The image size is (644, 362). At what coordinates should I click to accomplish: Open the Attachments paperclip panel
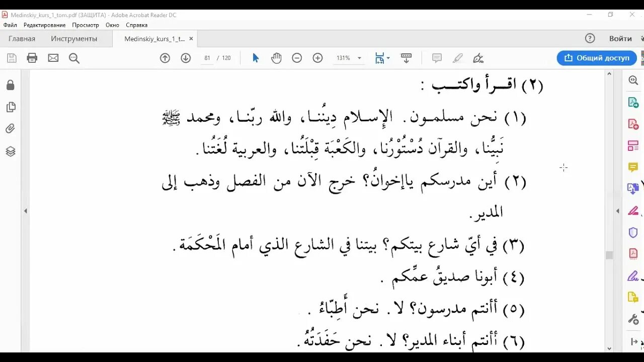coord(11,129)
